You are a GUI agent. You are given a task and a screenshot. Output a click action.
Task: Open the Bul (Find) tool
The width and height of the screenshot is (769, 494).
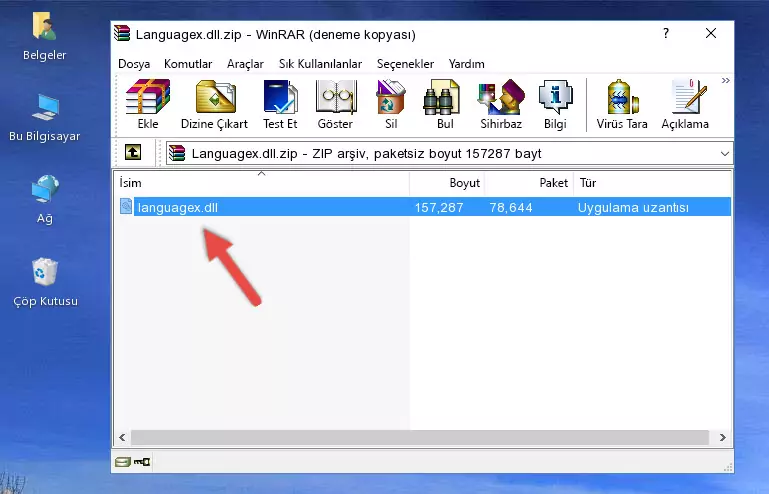coord(445,104)
